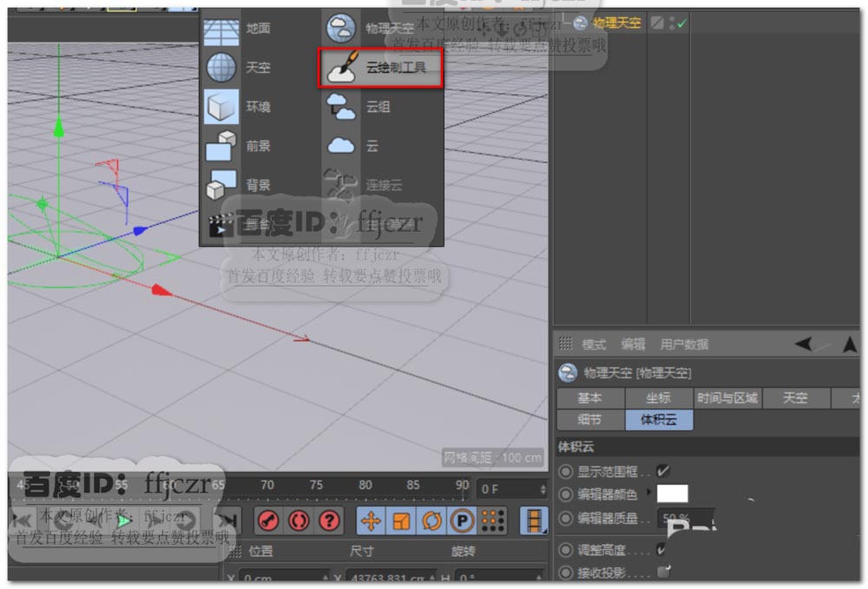Image resolution: width=868 pixels, height=589 pixels.
Task: Click keyframe circle next to 编辑器颜色
Action: [565, 494]
